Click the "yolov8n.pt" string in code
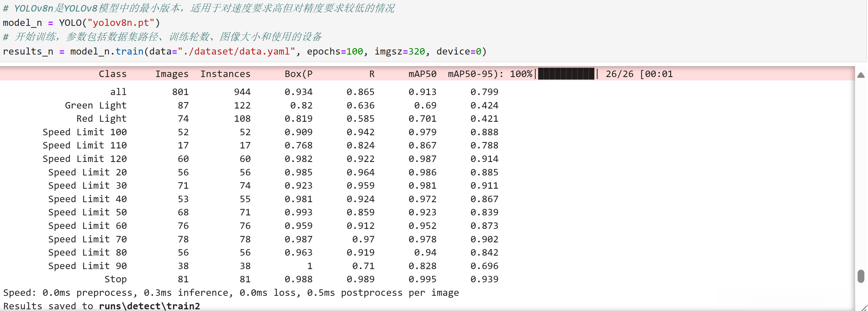Screen dimensions: 868x311 (121, 23)
